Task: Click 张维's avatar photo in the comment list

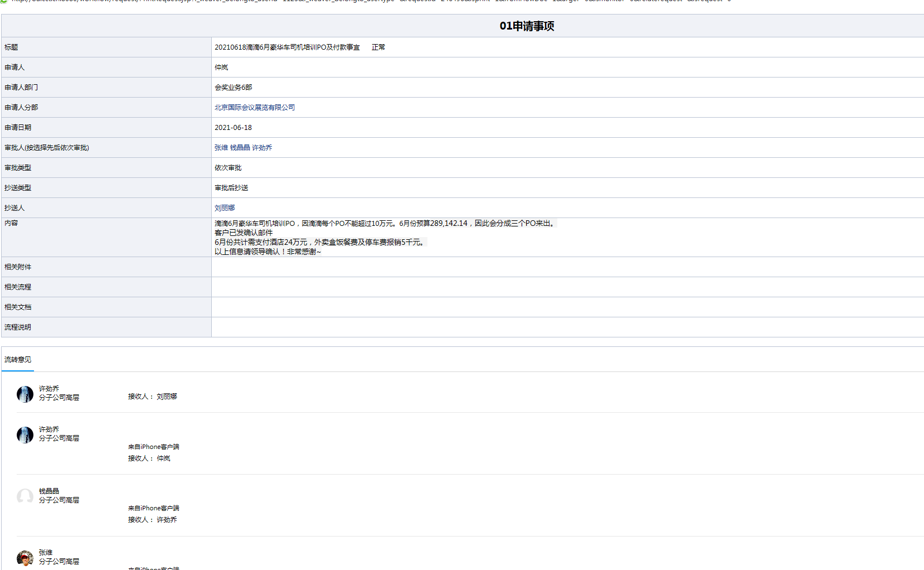Action: (x=25, y=558)
